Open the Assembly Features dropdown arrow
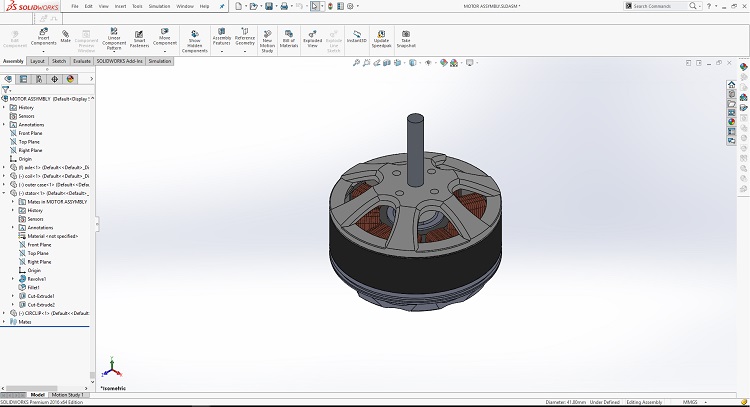The image size is (750, 407). pyautogui.click(x=221, y=51)
